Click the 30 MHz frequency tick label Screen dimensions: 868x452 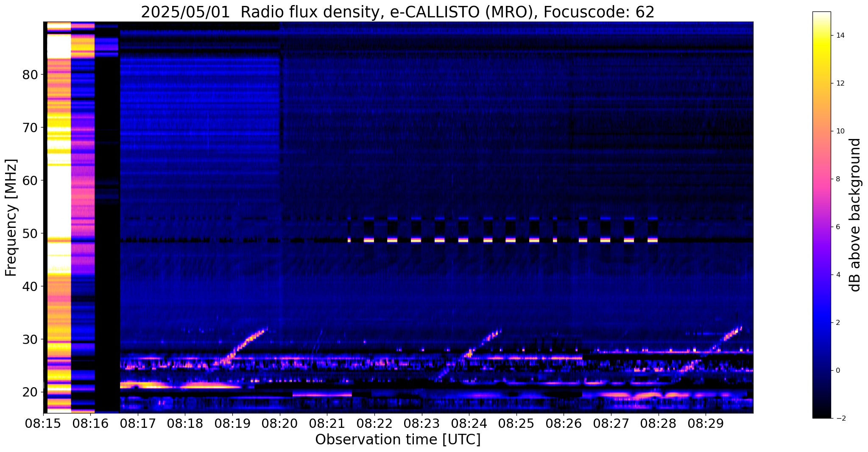pos(30,339)
